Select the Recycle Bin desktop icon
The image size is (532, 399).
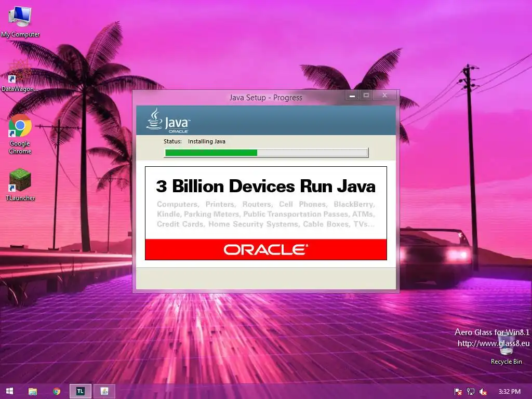click(x=506, y=350)
